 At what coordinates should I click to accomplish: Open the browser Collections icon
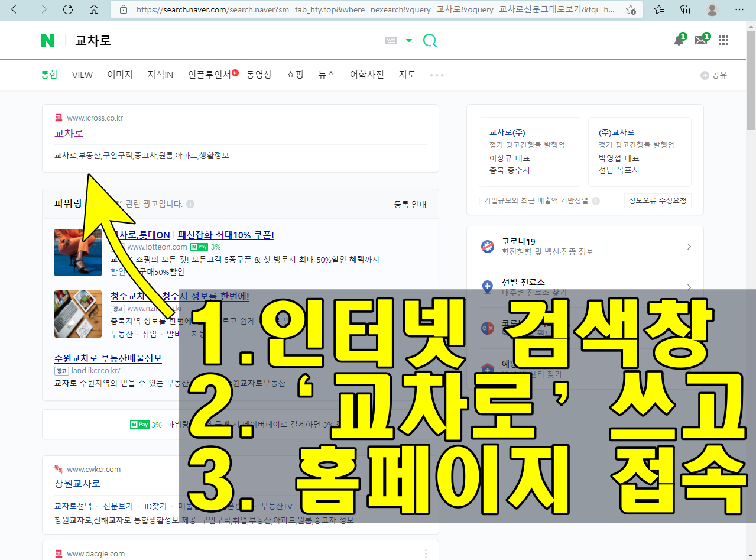click(686, 9)
